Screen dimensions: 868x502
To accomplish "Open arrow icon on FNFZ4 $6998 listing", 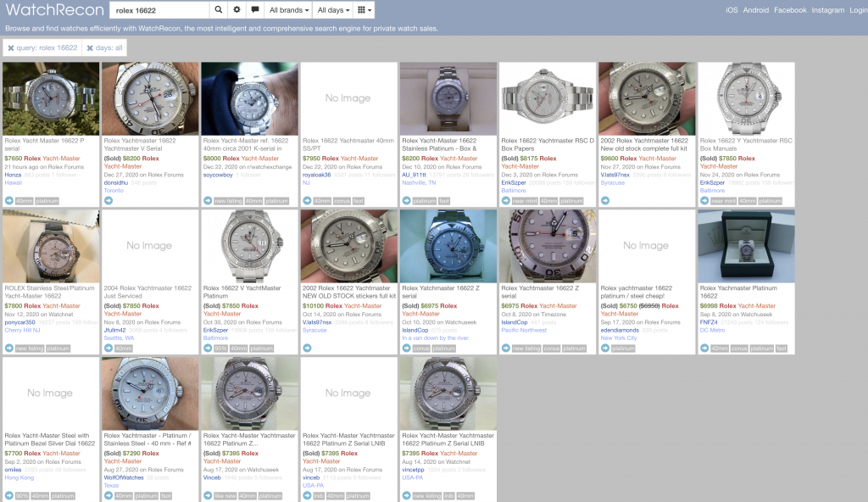I will pos(704,348).
